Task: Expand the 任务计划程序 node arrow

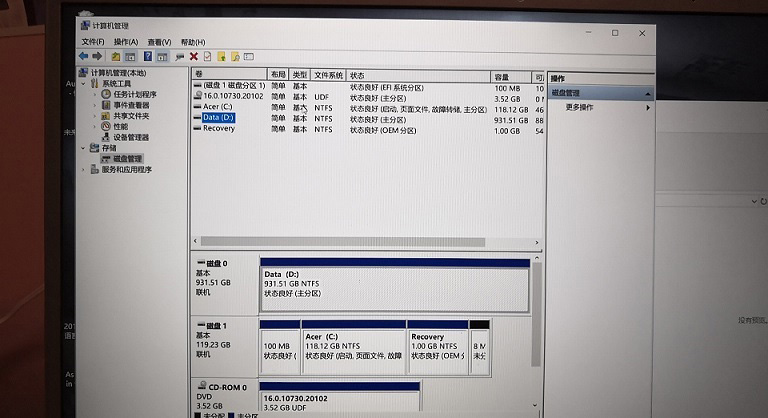Action: point(95,94)
